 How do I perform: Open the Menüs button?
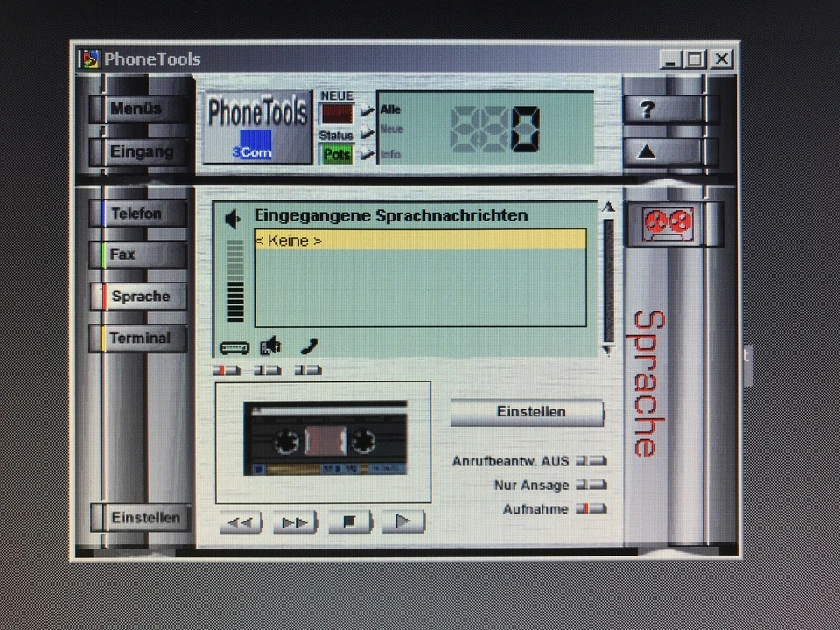138,108
